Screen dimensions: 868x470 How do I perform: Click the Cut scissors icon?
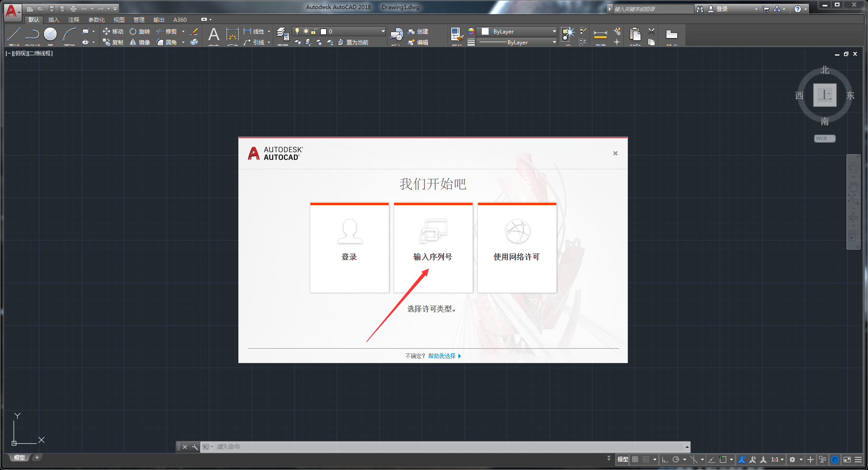[x=651, y=31]
